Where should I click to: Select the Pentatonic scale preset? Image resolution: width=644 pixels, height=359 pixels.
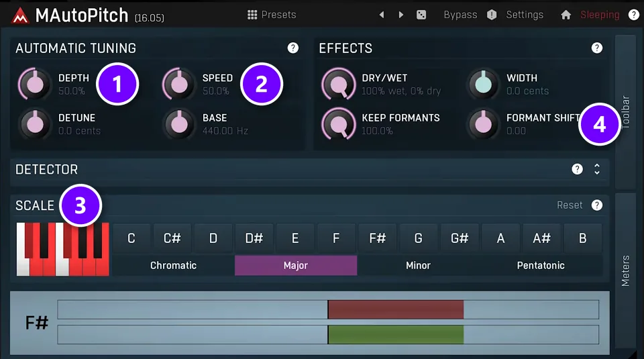[541, 265]
